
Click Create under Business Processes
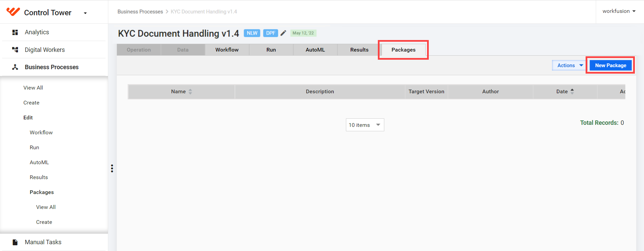(x=32, y=103)
